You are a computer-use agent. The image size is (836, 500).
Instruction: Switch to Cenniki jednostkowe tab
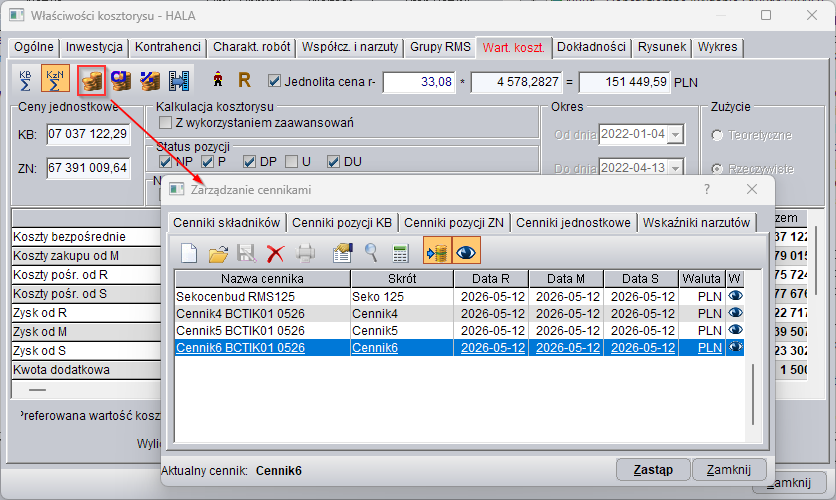tap(573, 223)
